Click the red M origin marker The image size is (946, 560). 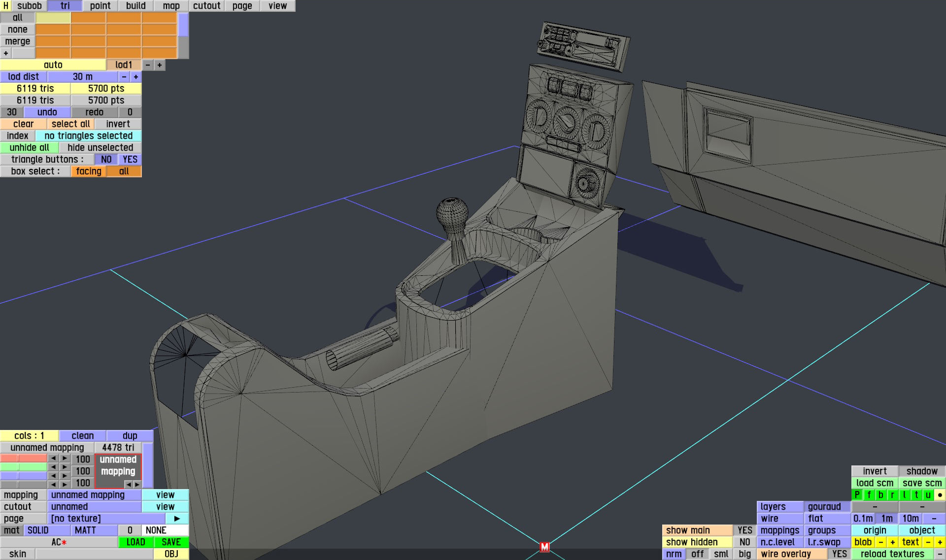click(x=544, y=547)
